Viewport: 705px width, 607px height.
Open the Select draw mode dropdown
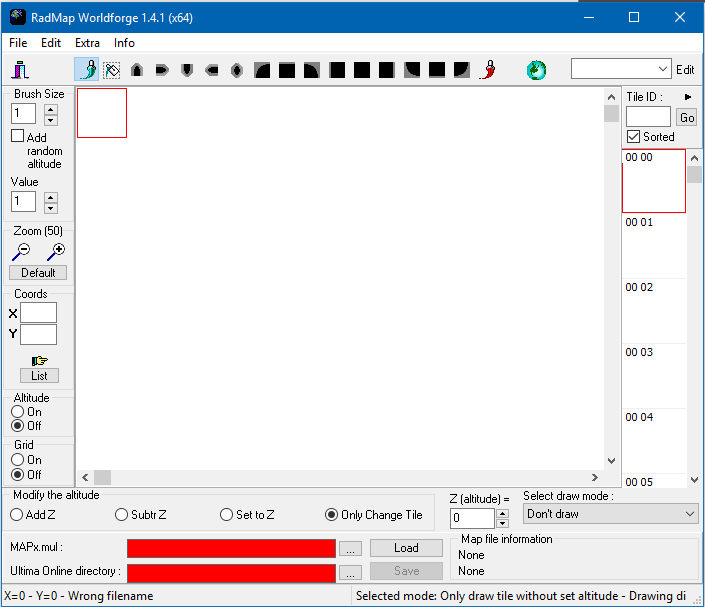610,514
